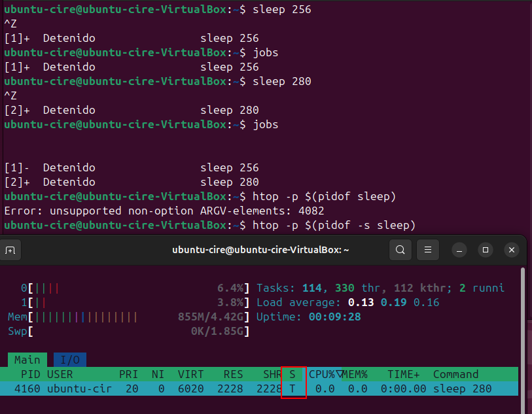Viewport: 532px width, 414px height.
Task: Click the Command column header
Action: (x=455, y=374)
